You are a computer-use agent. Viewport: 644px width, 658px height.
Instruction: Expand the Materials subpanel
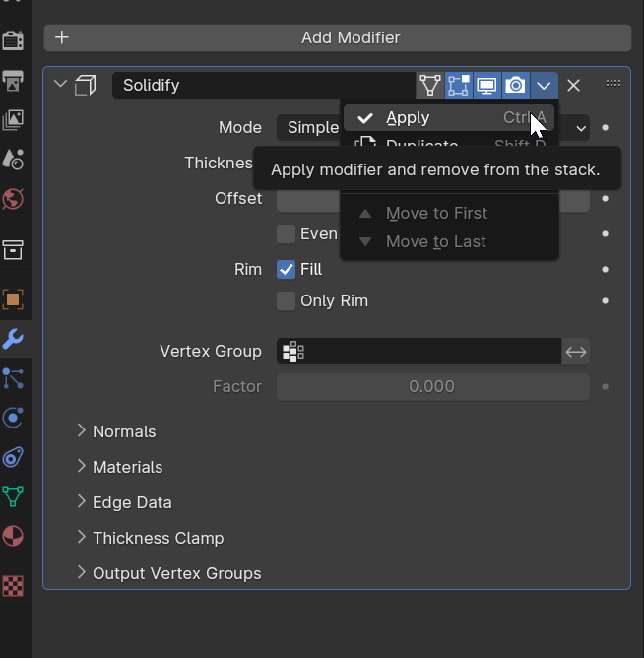point(82,466)
